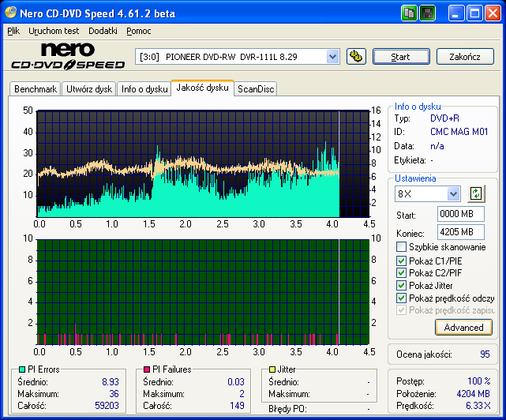The width and height of the screenshot is (506, 420).
Task: Open the PIONEER DVD-RW drive dropdown
Action: pos(332,57)
